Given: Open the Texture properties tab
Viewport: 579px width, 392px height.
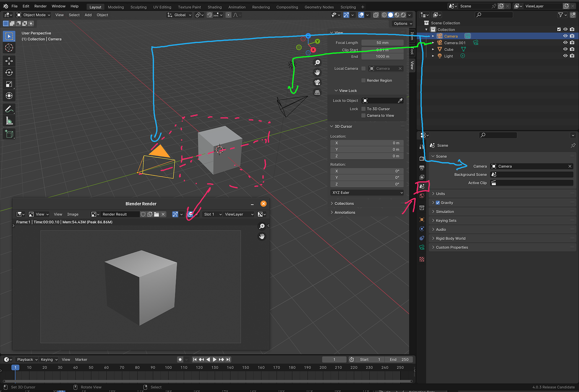Looking at the screenshot, I should (422, 259).
